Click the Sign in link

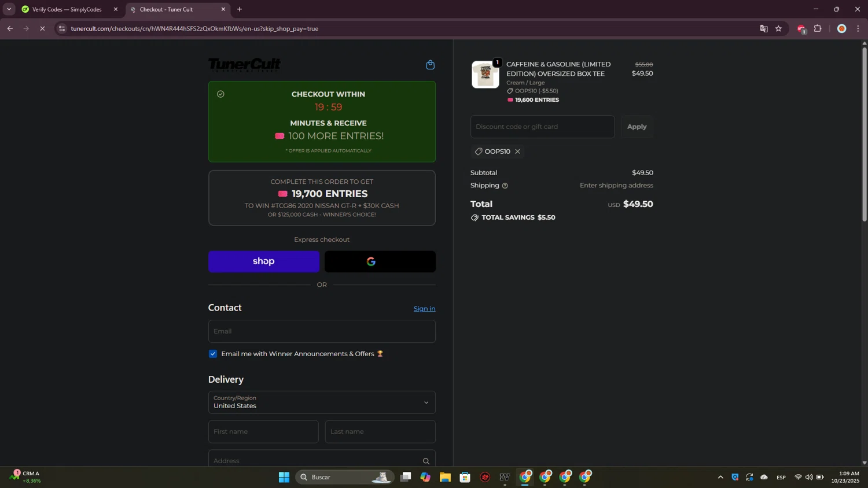(424, 309)
